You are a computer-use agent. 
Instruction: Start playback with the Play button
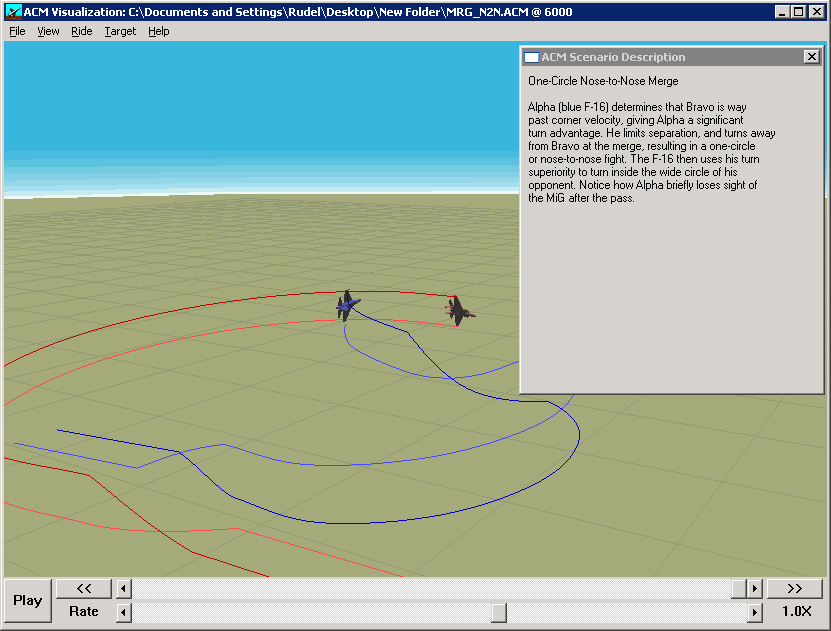[x=28, y=600]
